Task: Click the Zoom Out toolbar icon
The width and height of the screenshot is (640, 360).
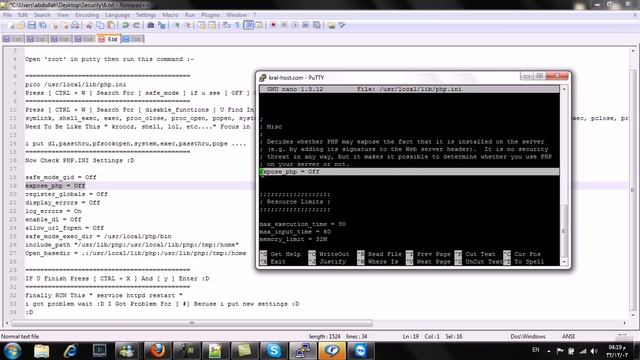Action: (x=187, y=25)
